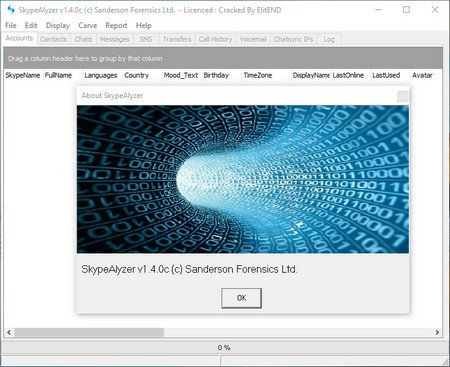Switch to the Accounts tab
This screenshot has height=367, width=450.
(x=19, y=38)
